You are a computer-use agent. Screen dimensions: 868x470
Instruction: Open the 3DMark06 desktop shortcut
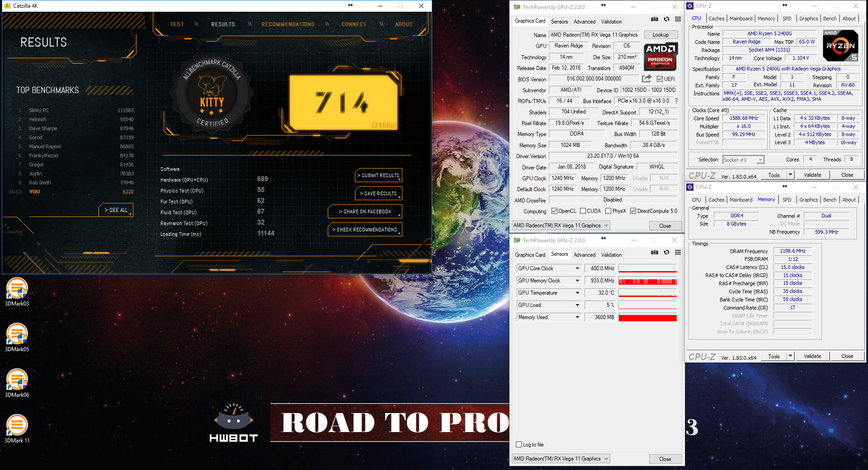[x=17, y=383]
